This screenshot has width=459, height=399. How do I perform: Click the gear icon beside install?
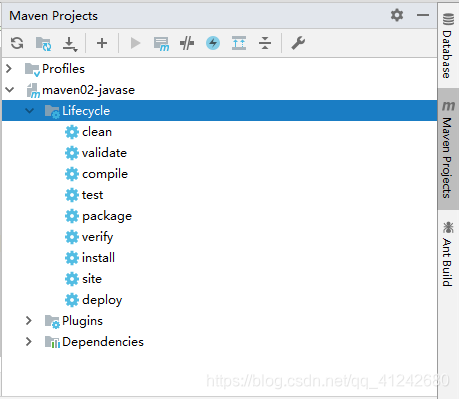pyautogui.click(x=72, y=258)
